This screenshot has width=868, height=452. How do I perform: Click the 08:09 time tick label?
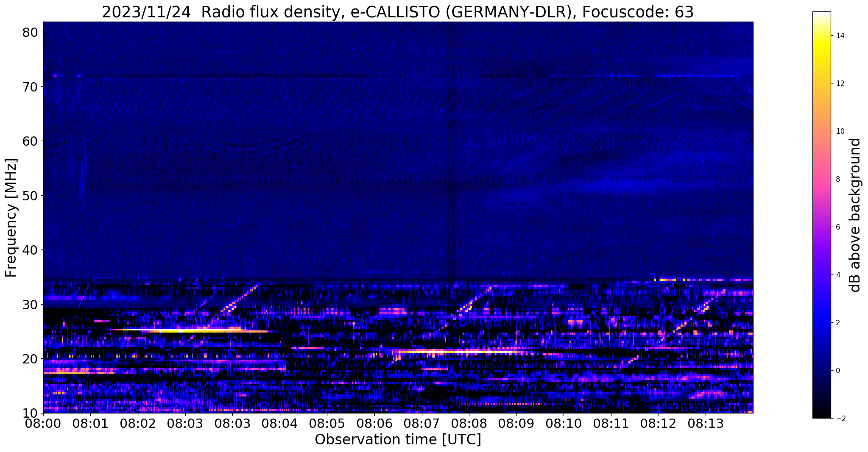click(516, 424)
